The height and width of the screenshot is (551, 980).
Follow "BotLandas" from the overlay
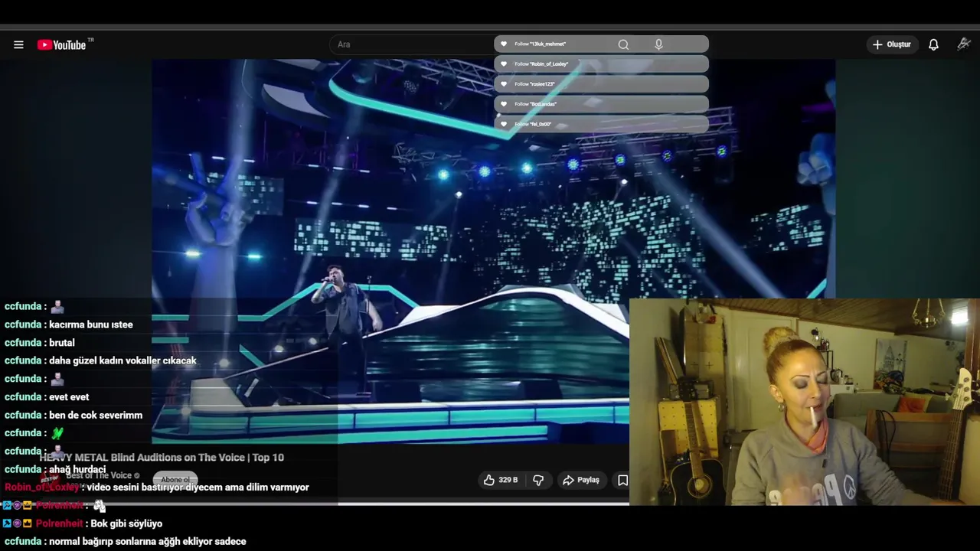[601, 104]
